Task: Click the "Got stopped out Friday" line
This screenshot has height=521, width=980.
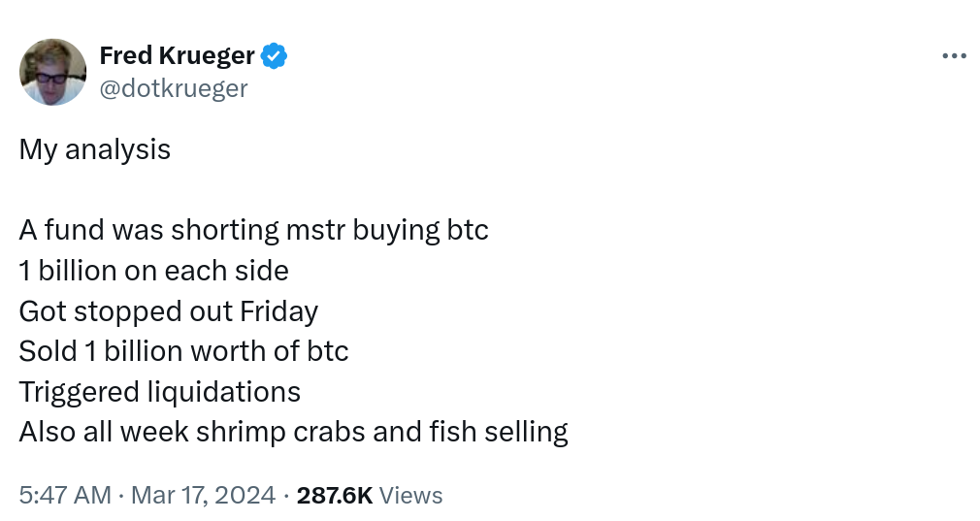Action: tap(168, 310)
